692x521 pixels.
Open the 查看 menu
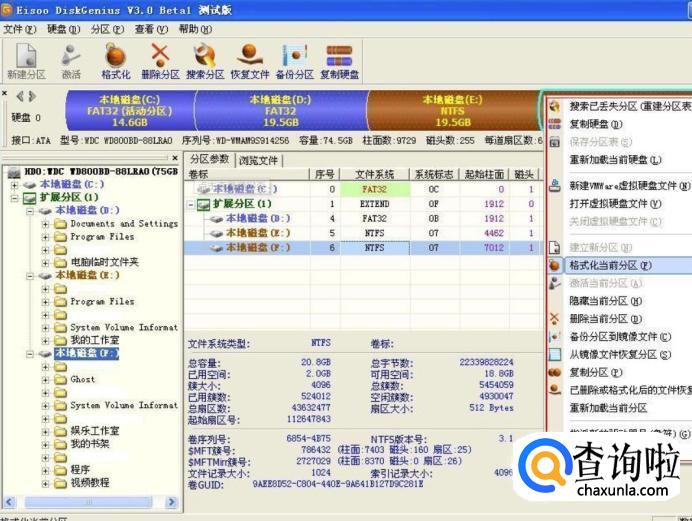(x=151, y=29)
